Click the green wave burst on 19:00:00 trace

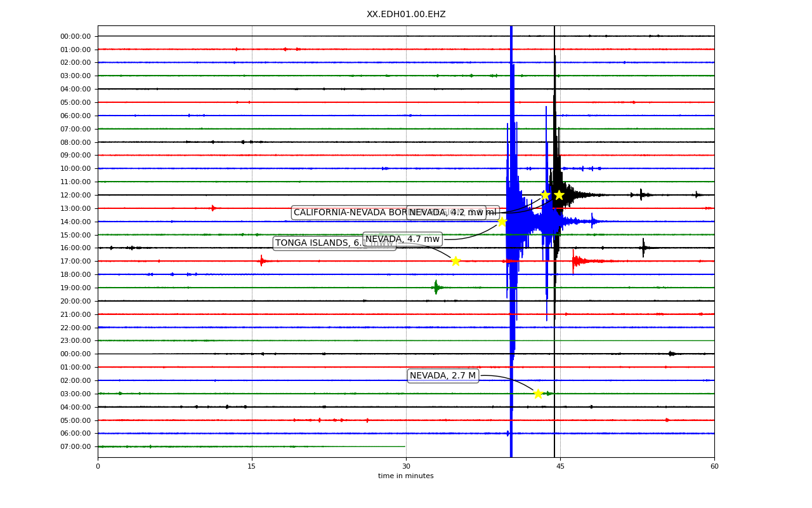tap(436, 288)
